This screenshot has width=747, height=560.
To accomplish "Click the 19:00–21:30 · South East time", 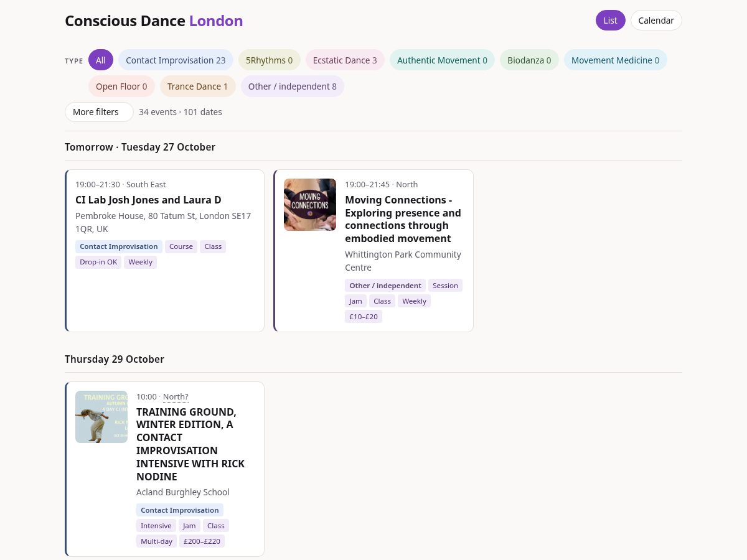I will tap(121, 184).
